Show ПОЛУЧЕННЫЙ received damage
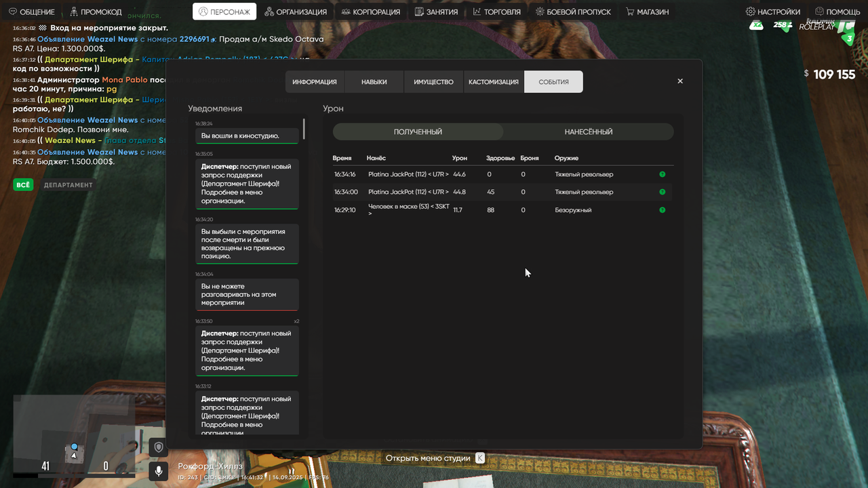 pos(418,131)
